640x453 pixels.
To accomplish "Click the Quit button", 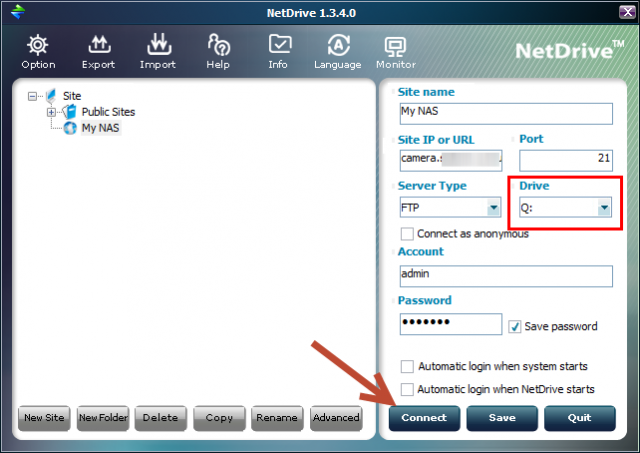I will 580,418.
